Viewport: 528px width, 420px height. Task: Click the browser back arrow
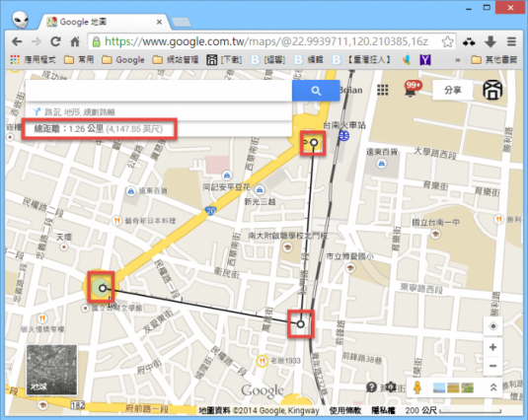(17, 41)
